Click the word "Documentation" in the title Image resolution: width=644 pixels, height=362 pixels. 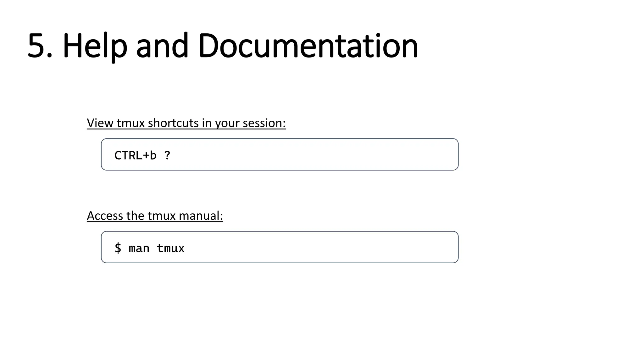point(308,46)
